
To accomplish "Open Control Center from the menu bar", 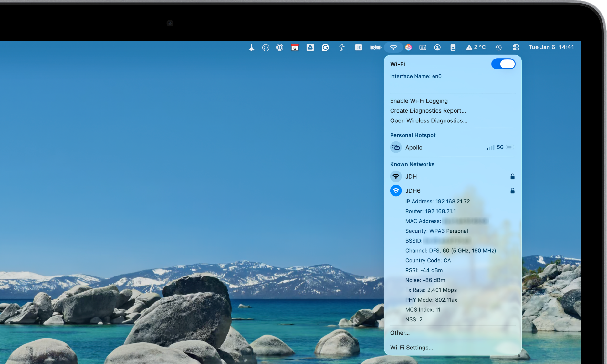I will 516,47.
